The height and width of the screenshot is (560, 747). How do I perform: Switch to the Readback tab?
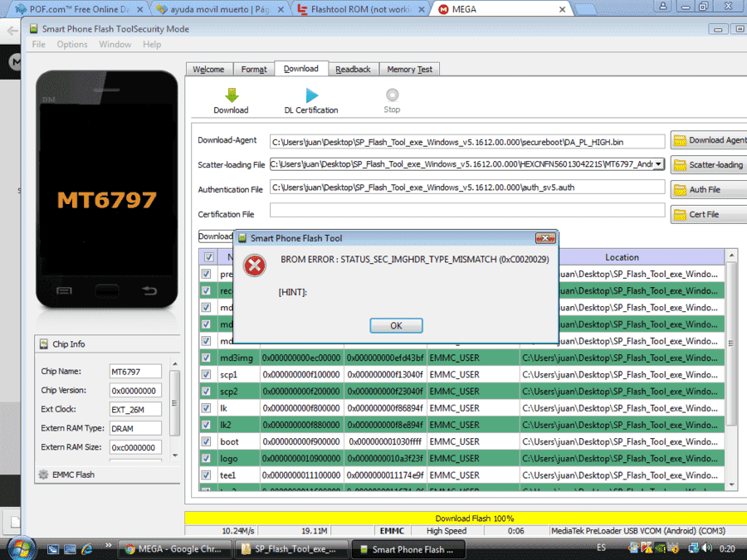[x=353, y=69]
